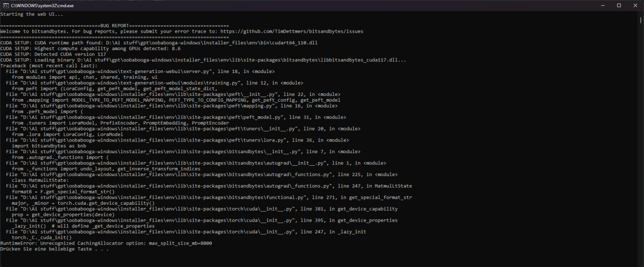Select the 'import bitsandbytes as bnb' line
Image resolution: width=644 pixels, height=267 pixels.
click(48, 146)
